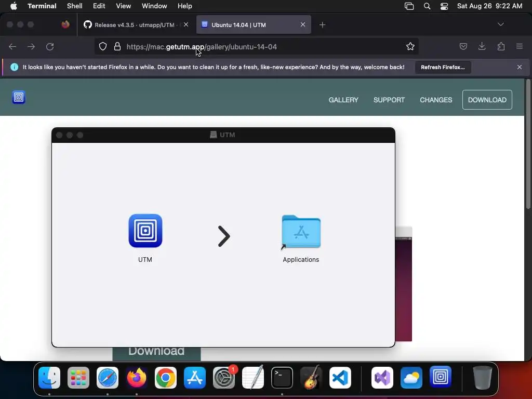The width and height of the screenshot is (532, 399).
Task: Click the date and time in menu bar
Action: 489,6
